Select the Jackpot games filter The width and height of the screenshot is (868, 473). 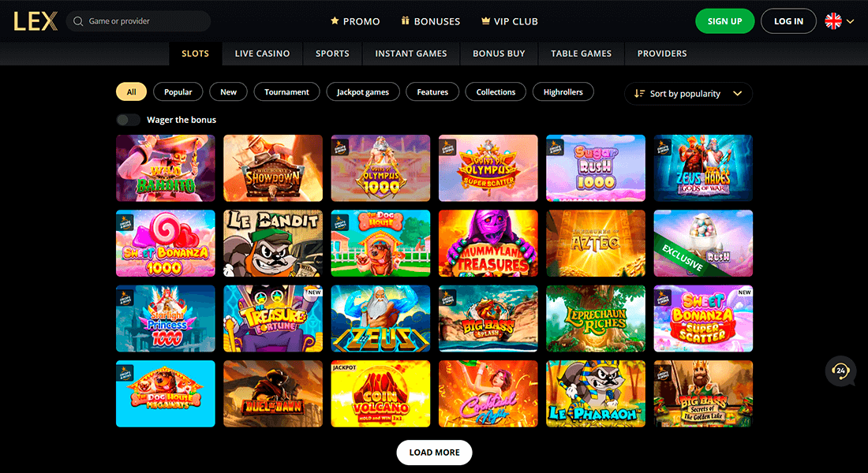363,91
